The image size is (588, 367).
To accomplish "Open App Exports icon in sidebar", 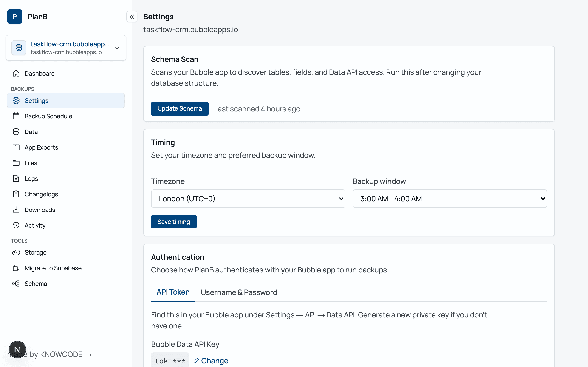I will pos(16,147).
